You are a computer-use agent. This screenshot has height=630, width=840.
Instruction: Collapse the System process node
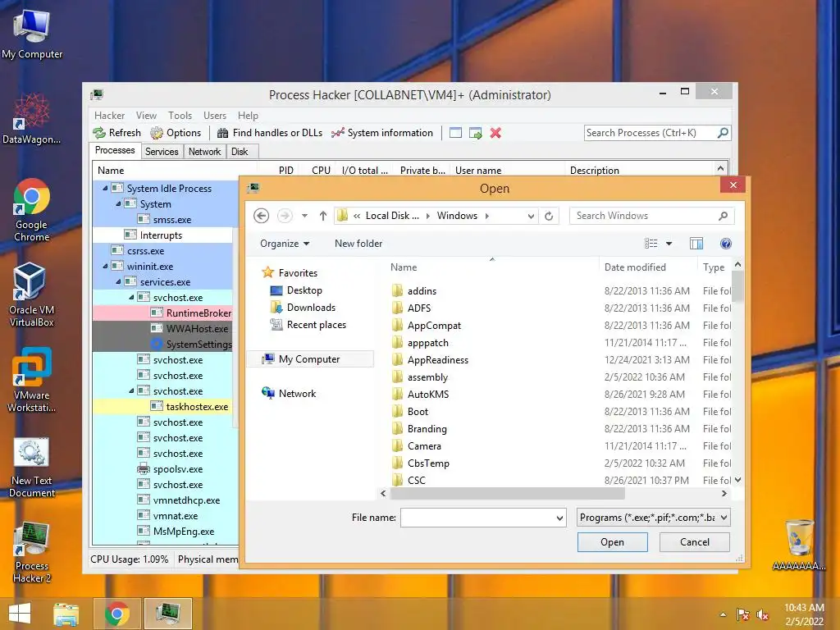click(x=118, y=204)
